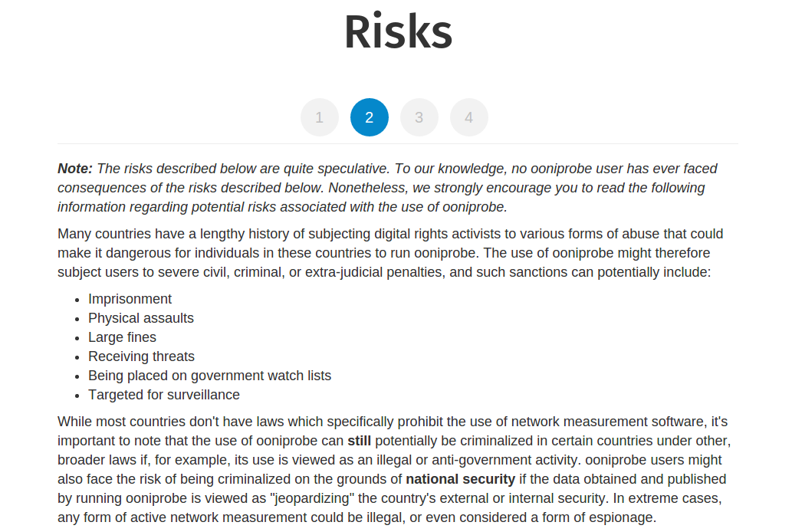Click the word "espionage" in the last line

coord(622,517)
